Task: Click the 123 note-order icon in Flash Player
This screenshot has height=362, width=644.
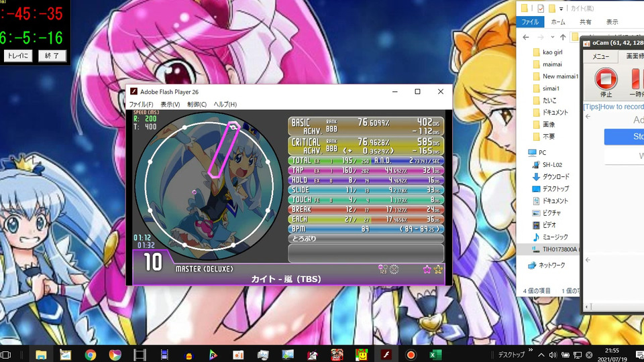Action: pos(383,269)
